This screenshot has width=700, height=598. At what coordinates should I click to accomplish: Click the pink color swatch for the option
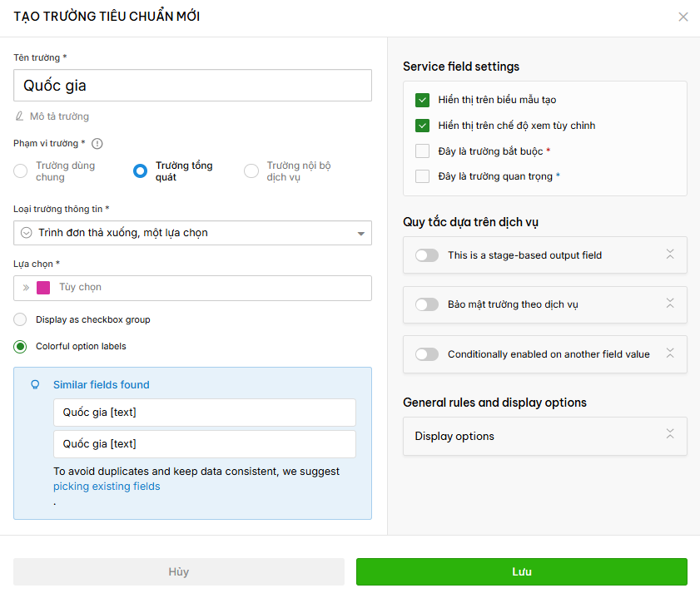click(43, 288)
